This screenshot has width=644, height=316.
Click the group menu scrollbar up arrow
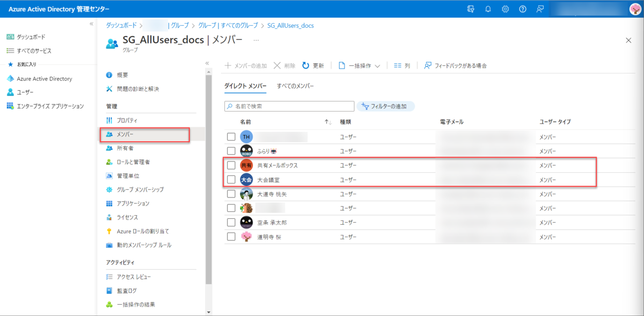click(209, 72)
